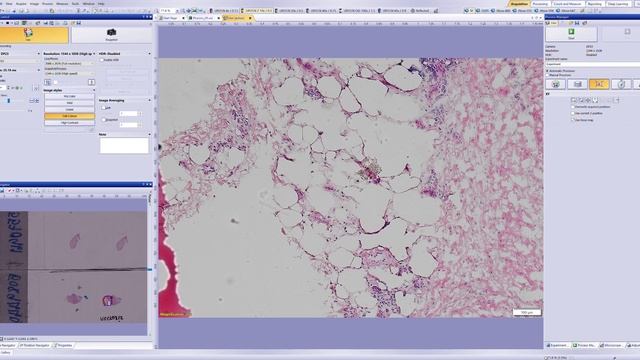This screenshot has width=640, height=360.
Task: Select the Automatic Processes radio option
Action: [547, 71]
